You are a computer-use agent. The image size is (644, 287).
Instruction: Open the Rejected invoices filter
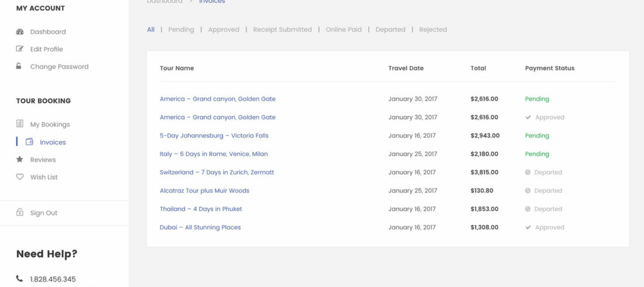point(433,29)
